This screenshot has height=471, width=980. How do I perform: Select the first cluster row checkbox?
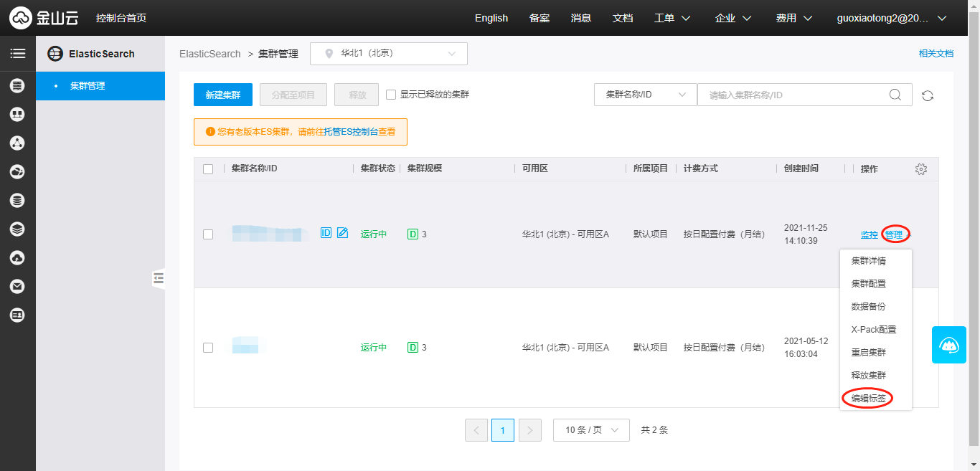pyautogui.click(x=208, y=234)
